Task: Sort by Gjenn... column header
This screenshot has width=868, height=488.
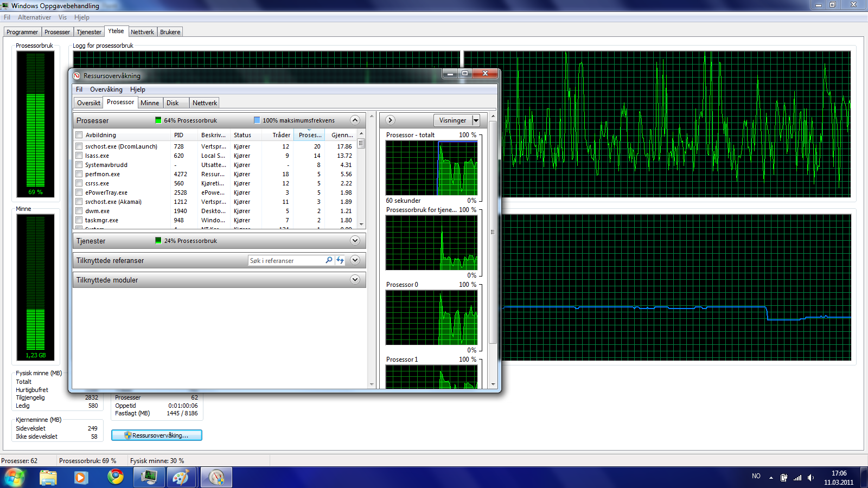Action: pyautogui.click(x=342, y=135)
